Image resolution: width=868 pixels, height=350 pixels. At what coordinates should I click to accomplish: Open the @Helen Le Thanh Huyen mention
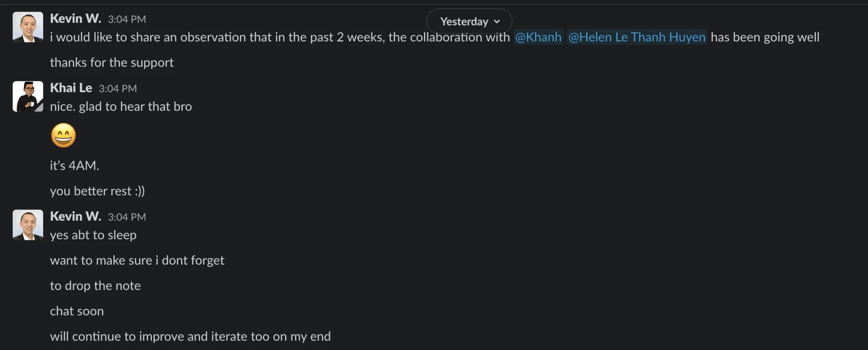tap(637, 37)
